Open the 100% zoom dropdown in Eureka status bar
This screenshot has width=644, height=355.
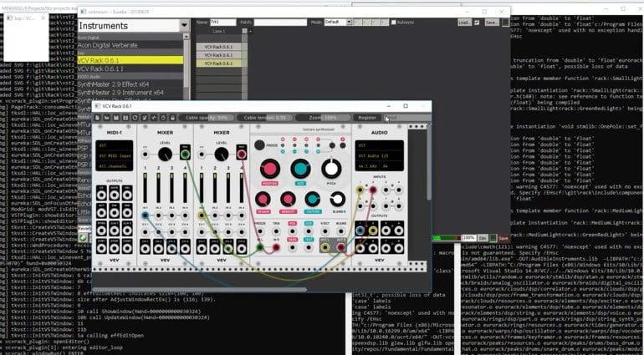(x=469, y=238)
